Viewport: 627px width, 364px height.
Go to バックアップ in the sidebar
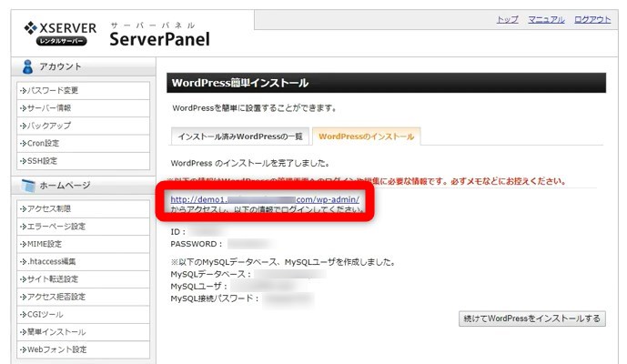[49, 125]
